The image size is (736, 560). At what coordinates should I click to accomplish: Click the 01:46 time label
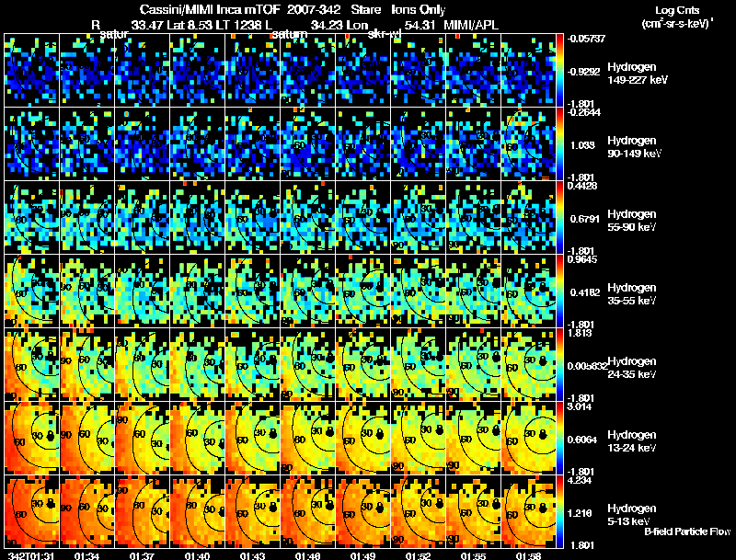pos(308,555)
